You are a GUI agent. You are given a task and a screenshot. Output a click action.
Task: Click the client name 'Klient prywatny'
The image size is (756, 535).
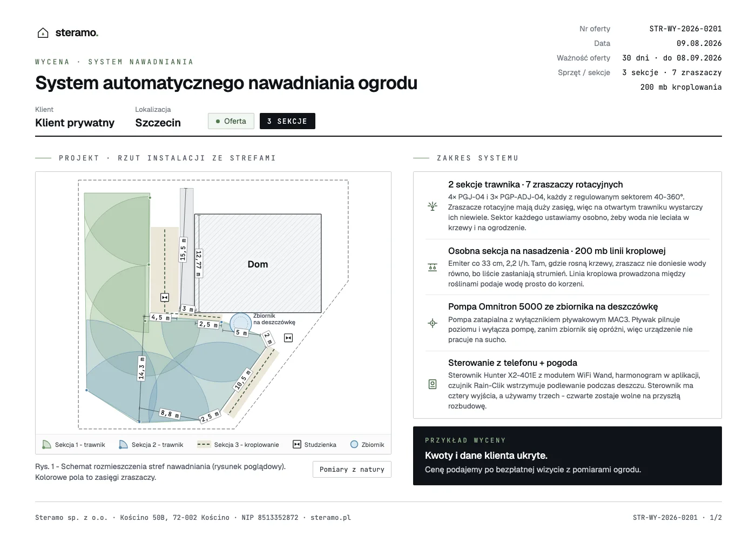click(x=75, y=123)
